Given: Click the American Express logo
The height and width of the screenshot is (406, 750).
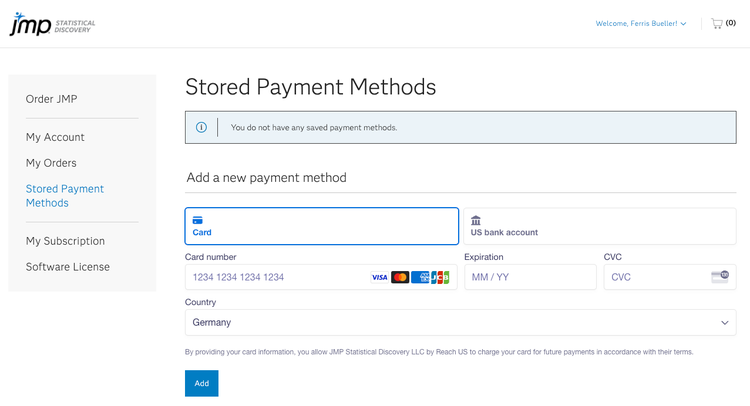Looking at the screenshot, I should [x=421, y=277].
